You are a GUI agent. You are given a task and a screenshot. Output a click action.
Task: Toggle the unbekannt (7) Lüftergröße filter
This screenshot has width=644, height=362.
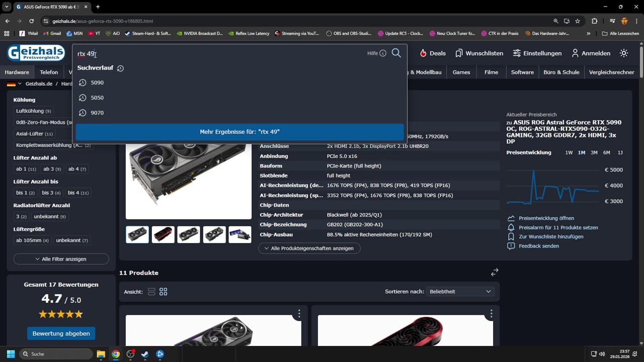pos(72,240)
